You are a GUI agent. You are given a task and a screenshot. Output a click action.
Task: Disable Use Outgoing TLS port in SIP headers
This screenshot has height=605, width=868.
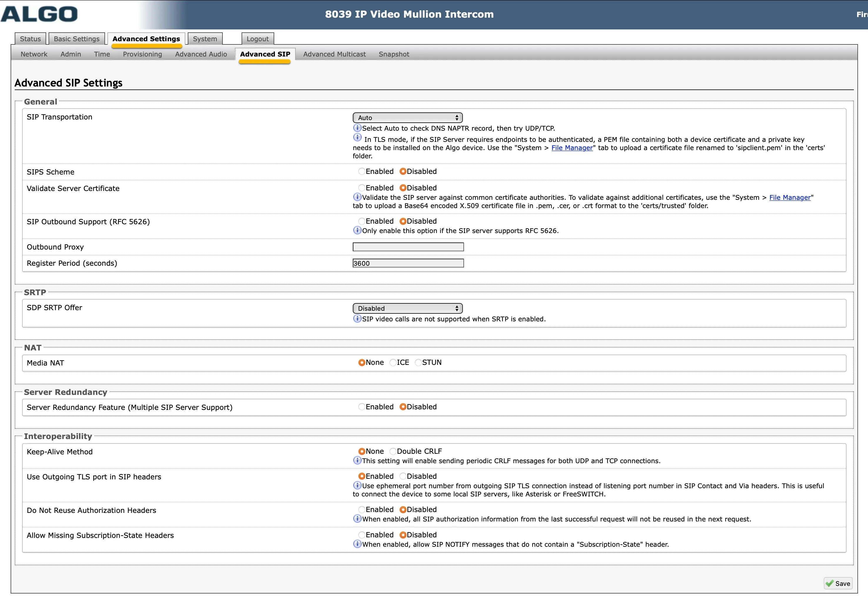click(403, 476)
